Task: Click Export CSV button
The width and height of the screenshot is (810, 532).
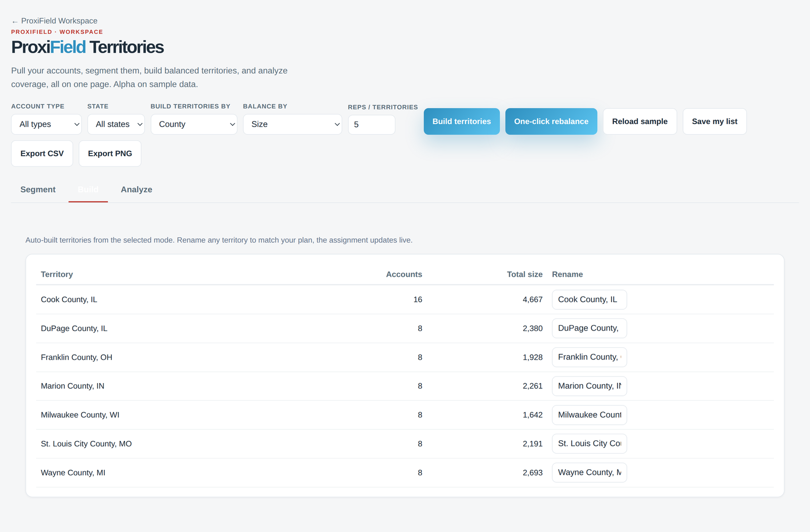Action: [x=42, y=153]
